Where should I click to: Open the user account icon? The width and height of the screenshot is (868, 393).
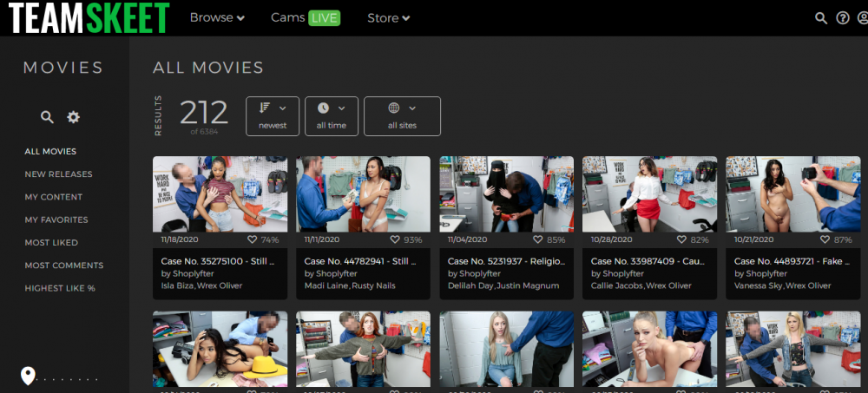coord(862,18)
